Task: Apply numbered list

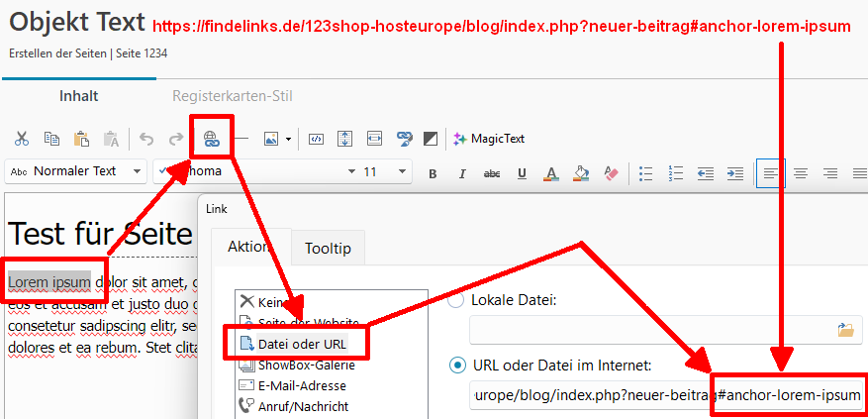Action: [675, 174]
